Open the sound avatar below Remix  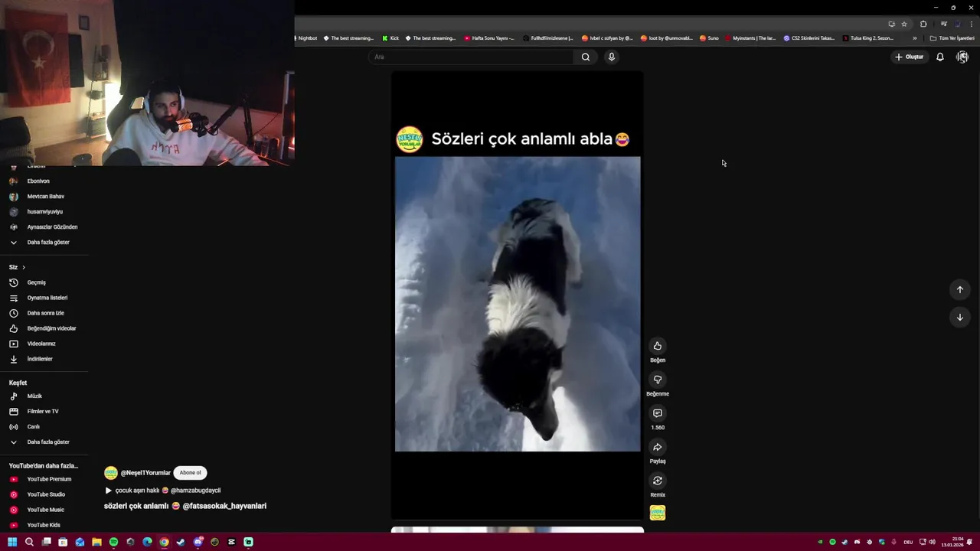(x=657, y=513)
